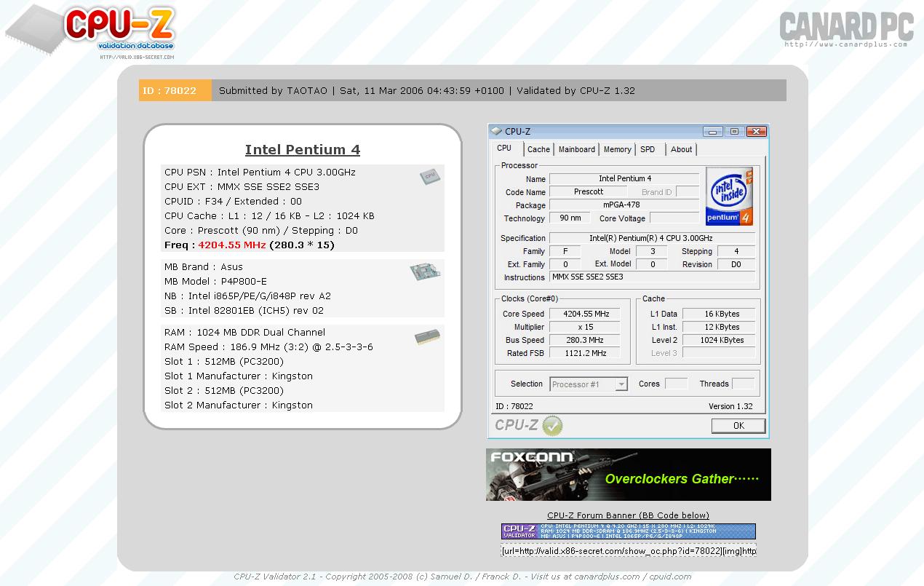
Task: Open the Foxconn Overclockers Gather banner
Action: tap(628, 475)
